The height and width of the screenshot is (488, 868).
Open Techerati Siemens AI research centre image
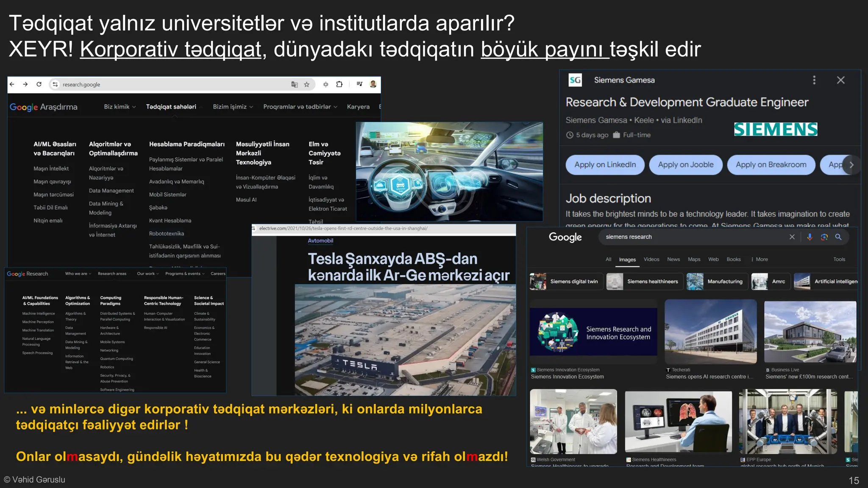click(x=711, y=333)
